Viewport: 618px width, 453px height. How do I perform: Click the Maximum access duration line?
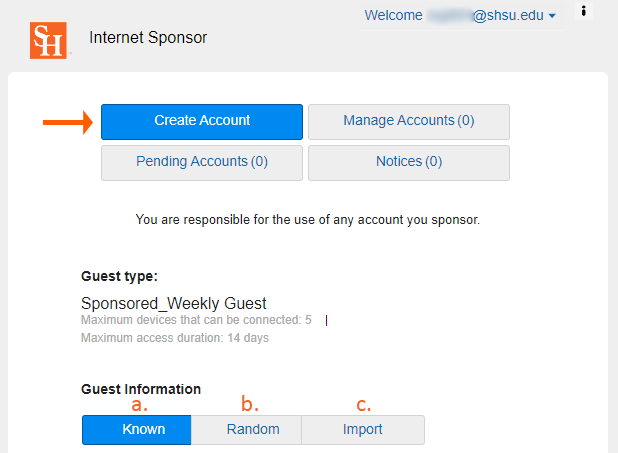point(175,338)
